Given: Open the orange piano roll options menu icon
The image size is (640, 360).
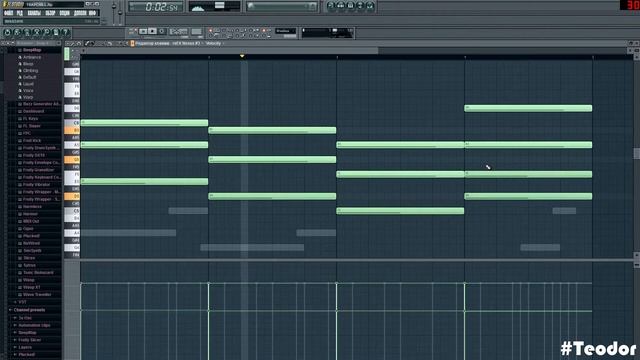Looking at the screenshot, I should click(132, 43).
